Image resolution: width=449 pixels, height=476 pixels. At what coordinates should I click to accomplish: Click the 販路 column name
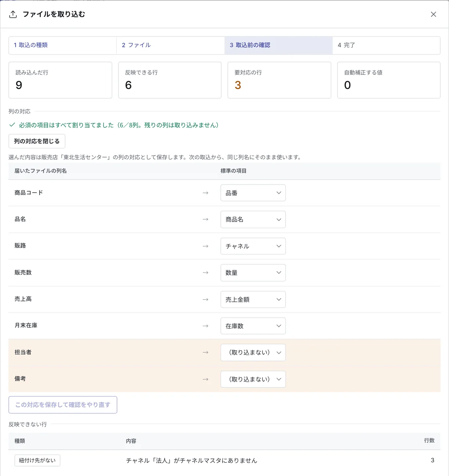(x=20, y=246)
